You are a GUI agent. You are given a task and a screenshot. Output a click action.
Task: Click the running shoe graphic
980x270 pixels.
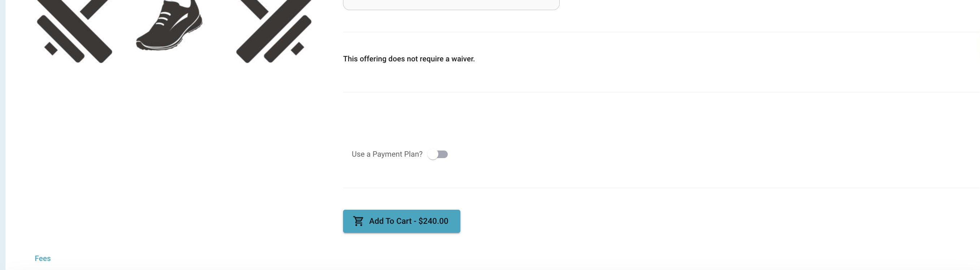[x=169, y=25]
